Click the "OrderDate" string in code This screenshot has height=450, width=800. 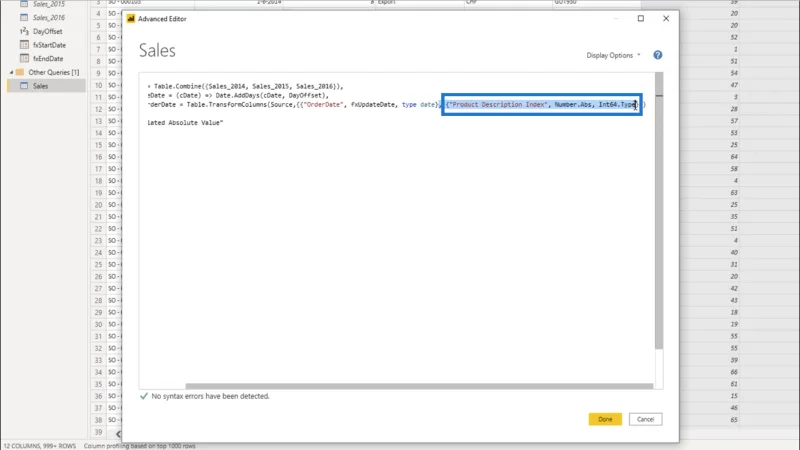pos(323,105)
